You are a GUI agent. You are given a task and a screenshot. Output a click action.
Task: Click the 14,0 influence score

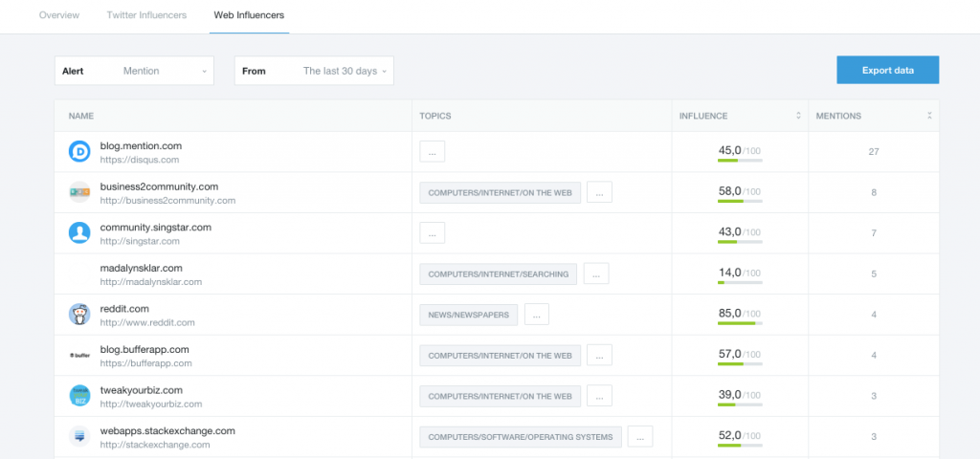click(729, 273)
